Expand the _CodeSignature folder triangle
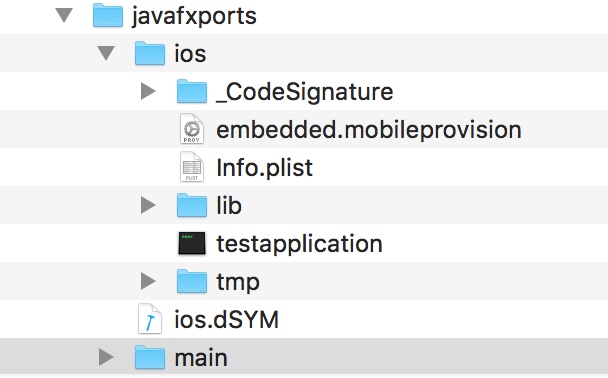Viewport: 608px width, 378px height. 148,91
